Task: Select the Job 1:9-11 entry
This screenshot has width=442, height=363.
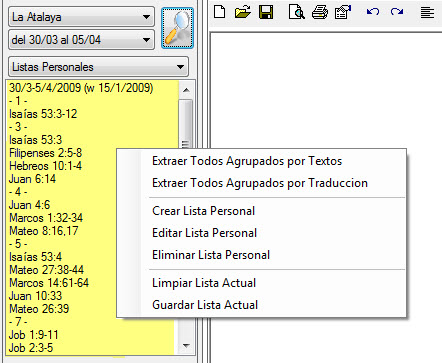Action: coord(33,335)
